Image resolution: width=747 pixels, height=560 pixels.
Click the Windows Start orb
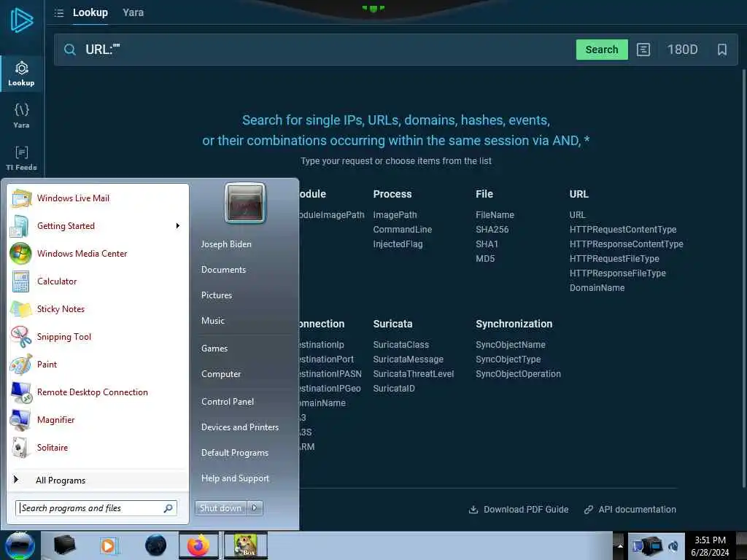click(x=20, y=545)
